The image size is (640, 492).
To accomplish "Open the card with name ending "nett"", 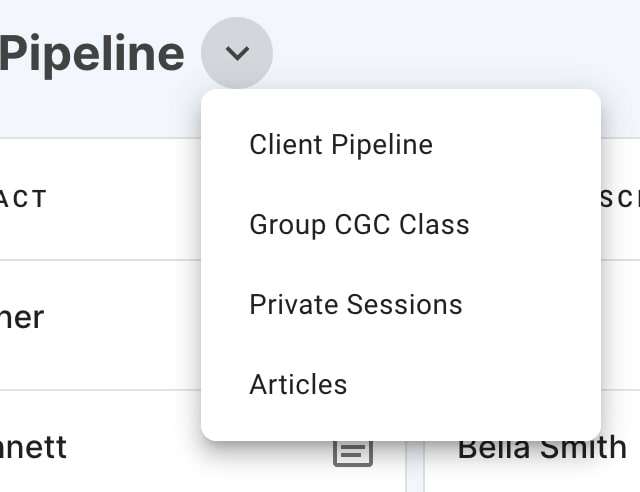I will tap(33, 448).
